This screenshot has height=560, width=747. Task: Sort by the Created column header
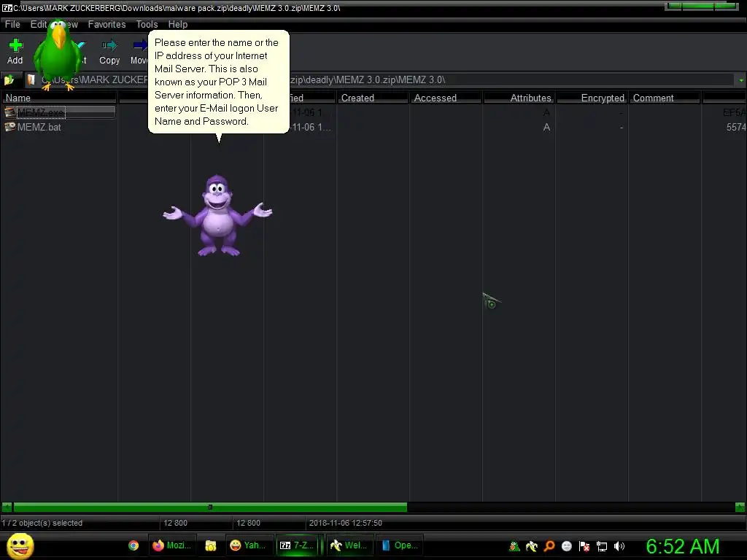click(373, 98)
